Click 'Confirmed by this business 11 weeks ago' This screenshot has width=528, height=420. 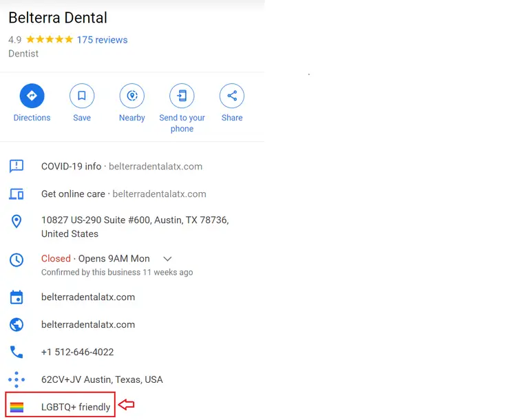point(117,272)
